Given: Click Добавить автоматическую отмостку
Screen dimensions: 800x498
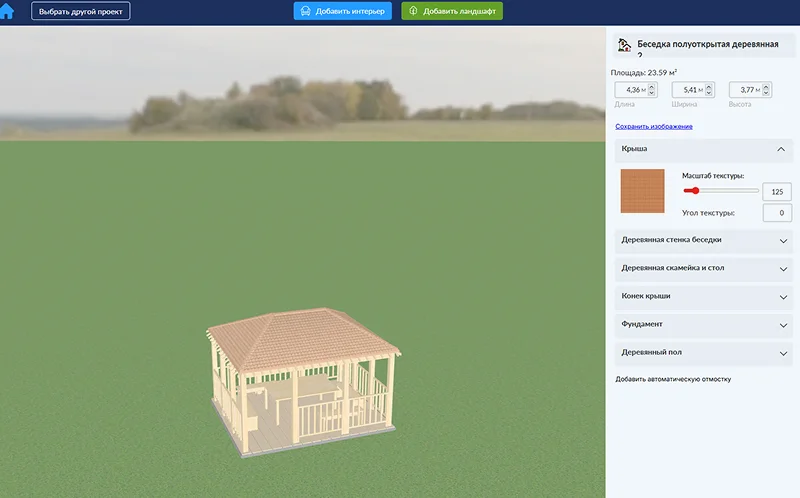Looking at the screenshot, I should point(674,380).
